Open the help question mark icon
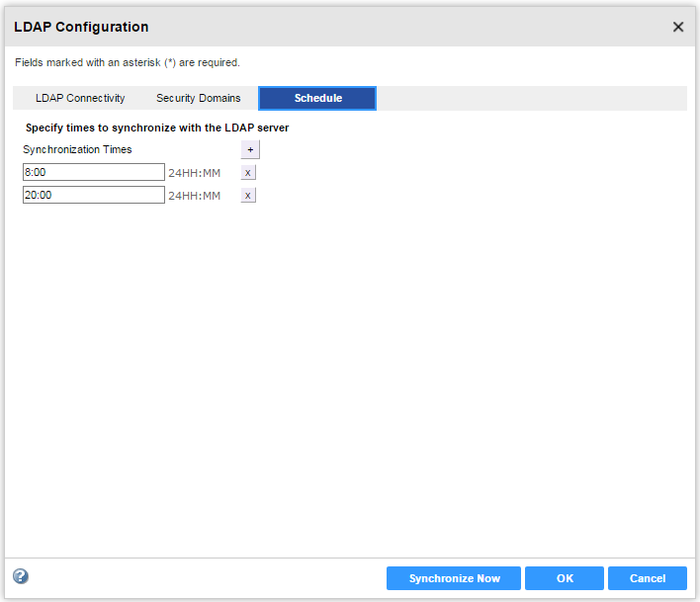The image size is (700, 602). coord(21,576)
